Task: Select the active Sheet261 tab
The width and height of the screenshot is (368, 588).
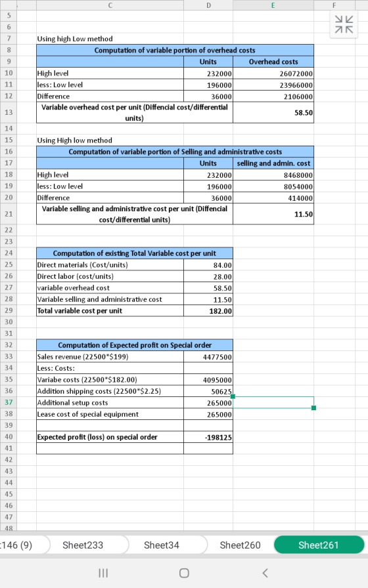Action: click(319, 545)
